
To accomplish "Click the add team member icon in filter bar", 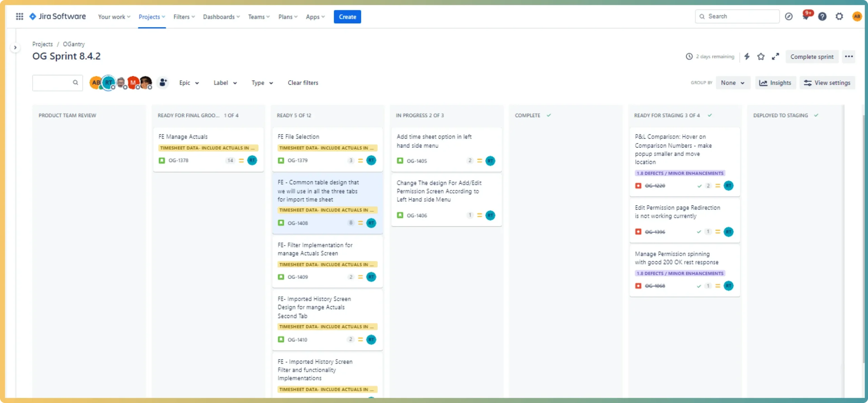I will [x=163, y=82].
